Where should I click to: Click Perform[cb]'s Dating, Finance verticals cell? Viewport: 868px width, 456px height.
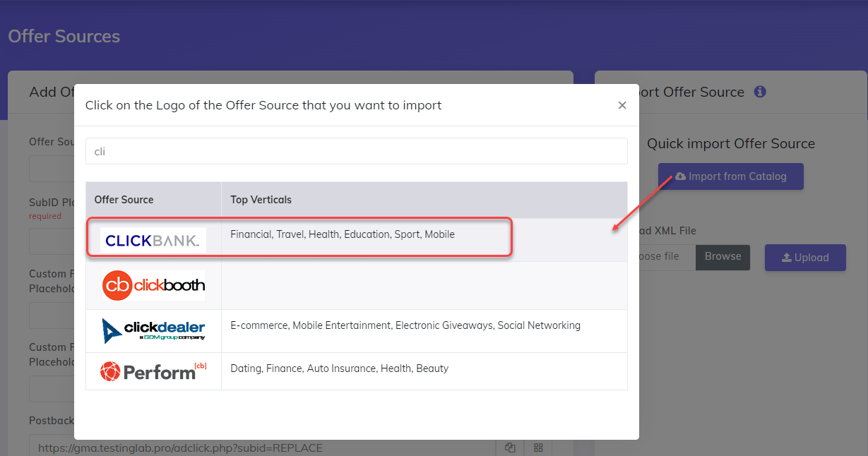[x=424, y=371]
